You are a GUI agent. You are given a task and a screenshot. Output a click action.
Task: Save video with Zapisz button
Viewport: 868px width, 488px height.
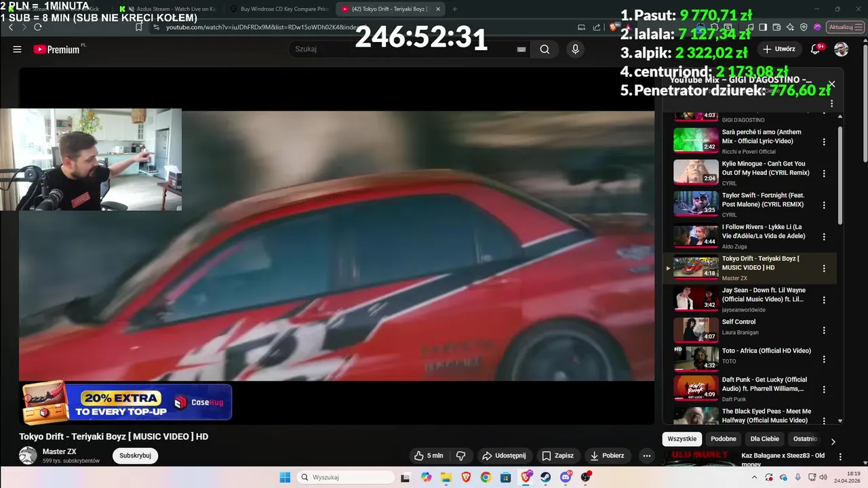point(557,455)
